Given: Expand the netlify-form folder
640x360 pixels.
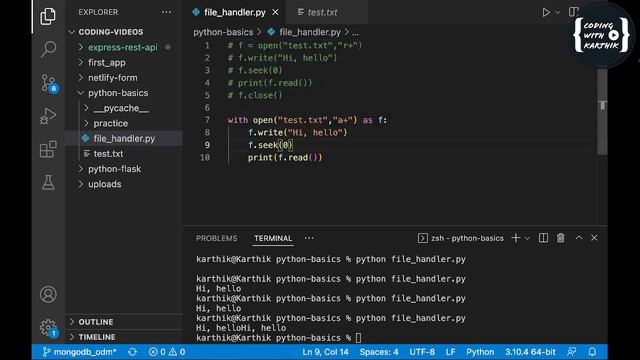Looking at the screenshot, I should coord(113,78).
